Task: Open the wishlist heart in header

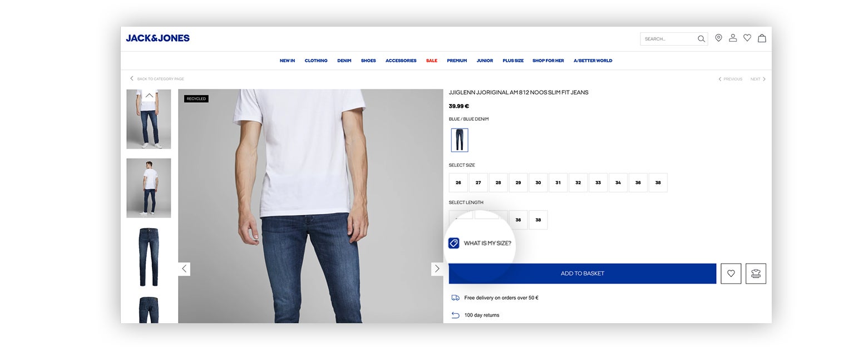Action: 747,38
